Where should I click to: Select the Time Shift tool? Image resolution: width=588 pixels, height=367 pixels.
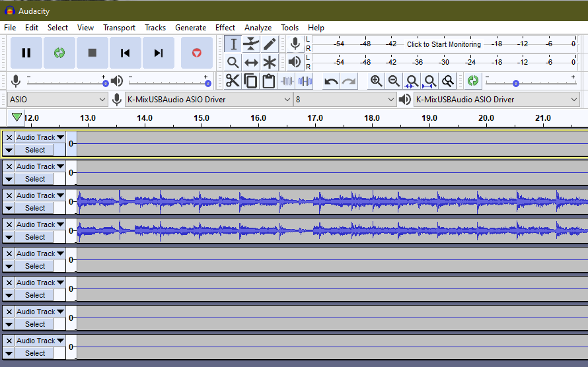(x=251, y=62)
